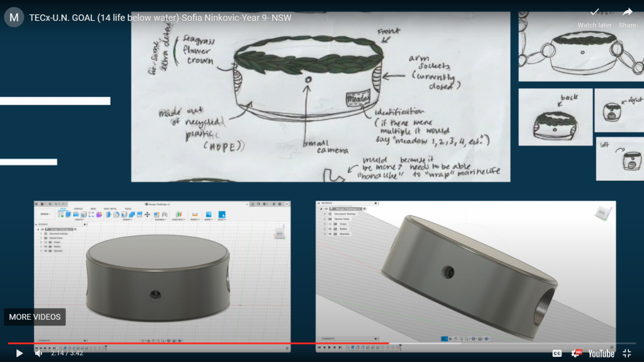Select the Move/Copy tool in left Fusion window

click(x=147, y=214)
